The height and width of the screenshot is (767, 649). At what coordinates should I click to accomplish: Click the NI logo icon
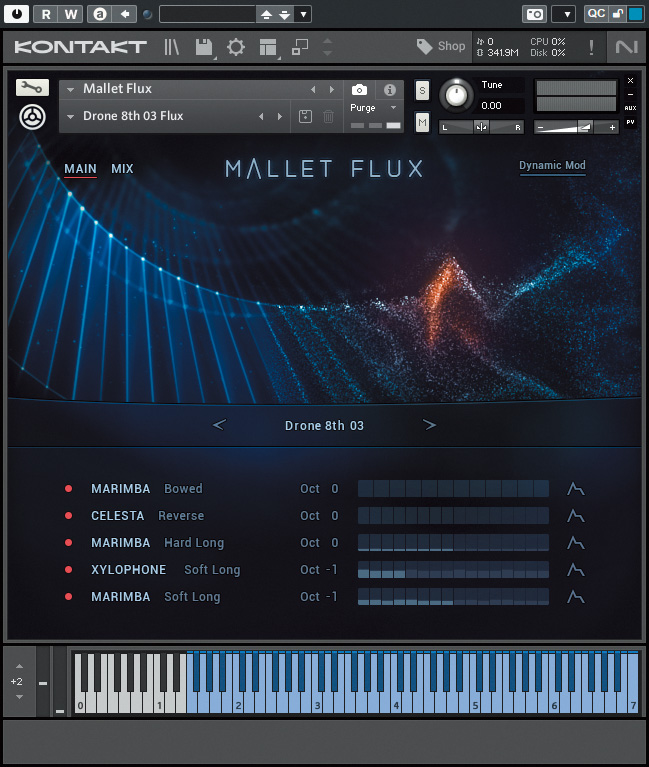point(627,47)
